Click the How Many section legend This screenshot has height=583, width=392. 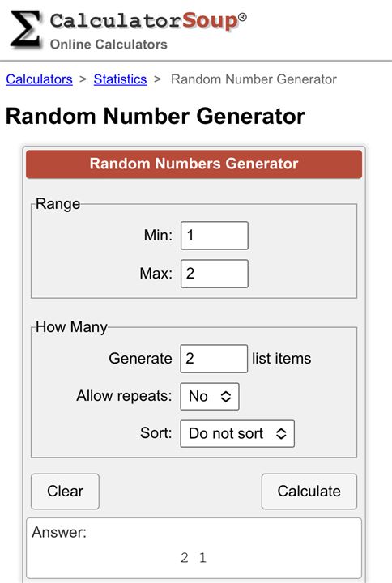(x=71, y=327)
